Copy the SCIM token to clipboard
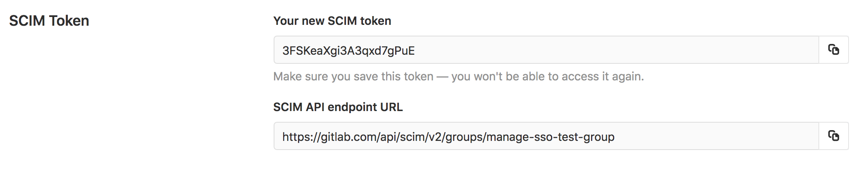Image resolution: width=868 pixels, height=184 pixels. click(x=833, y=50)
